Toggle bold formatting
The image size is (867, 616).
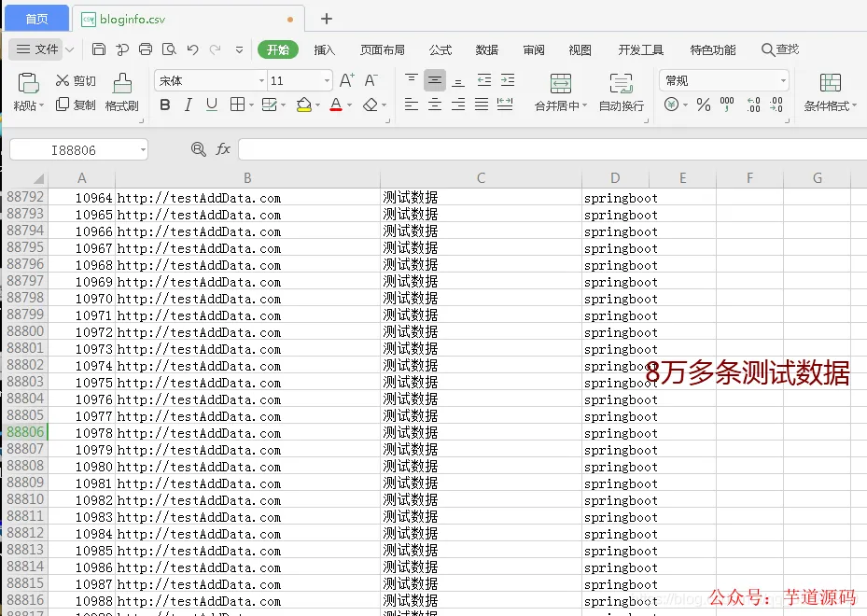164,105
